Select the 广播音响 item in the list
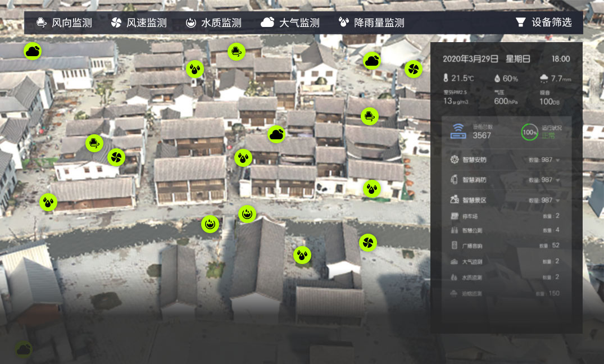Image resolution: width=604 pixels, height=364 pixels. coord(472,246)
